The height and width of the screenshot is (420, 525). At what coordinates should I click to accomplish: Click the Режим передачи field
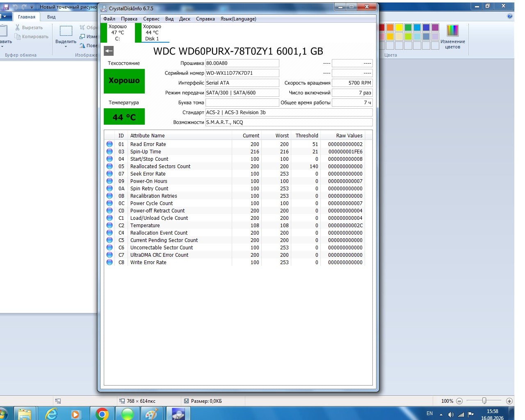[x=242, y=93]
